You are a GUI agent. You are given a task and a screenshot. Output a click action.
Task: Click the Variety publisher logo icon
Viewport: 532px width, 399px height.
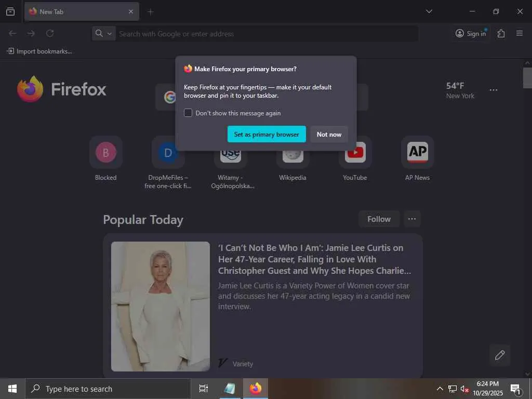click(x=222, y=363)
